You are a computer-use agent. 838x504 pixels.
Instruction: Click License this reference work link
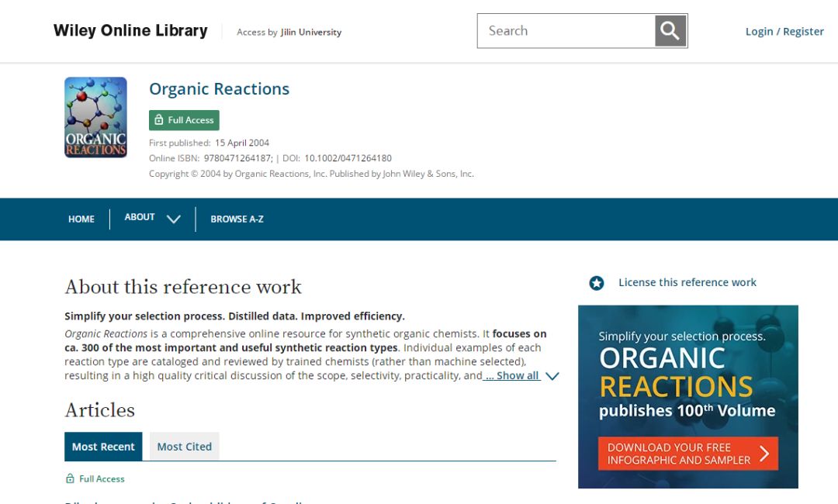pos(687,282)
